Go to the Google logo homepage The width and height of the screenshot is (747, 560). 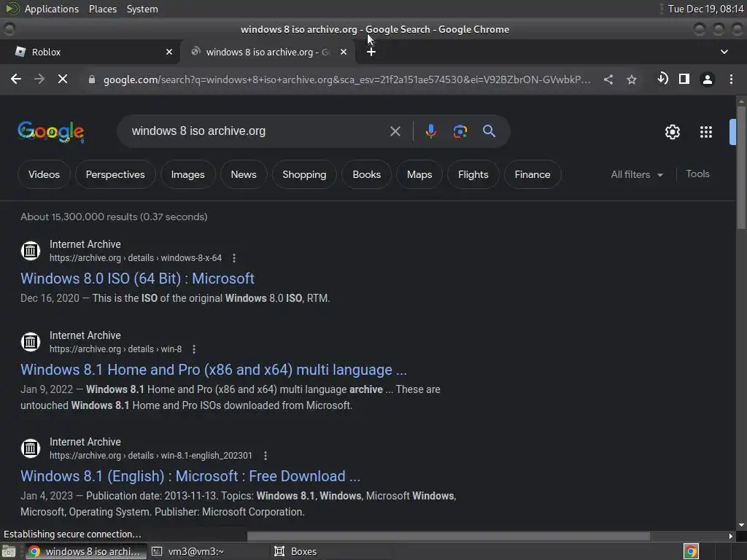(51, 131)
